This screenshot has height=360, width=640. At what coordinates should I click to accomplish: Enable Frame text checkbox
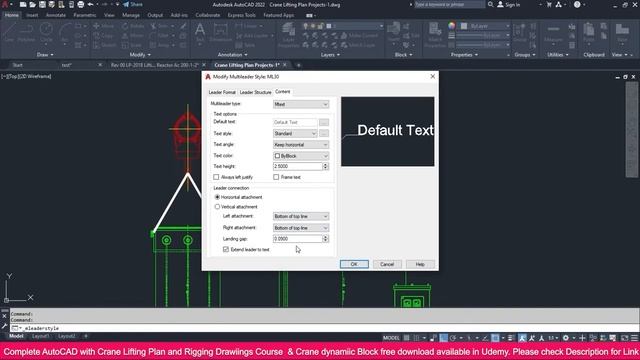click(x=276, y=177)
